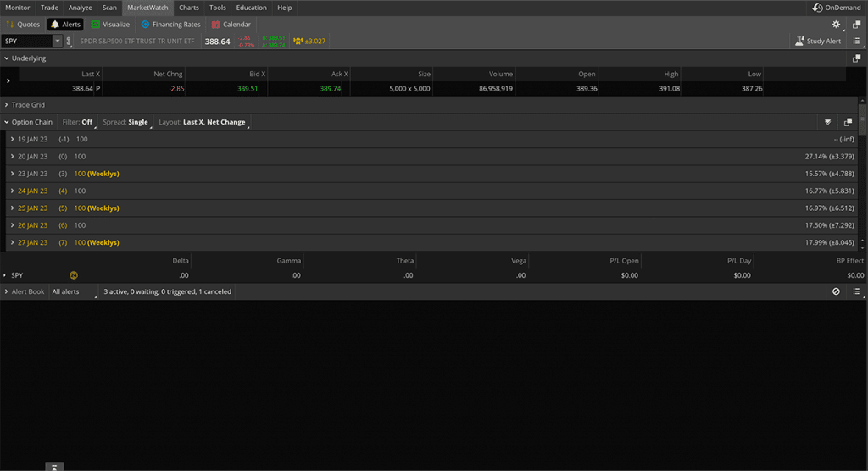Viewport: 868px width, 471px height.
Task: Collapse the Underlying section
Action: 7,58
